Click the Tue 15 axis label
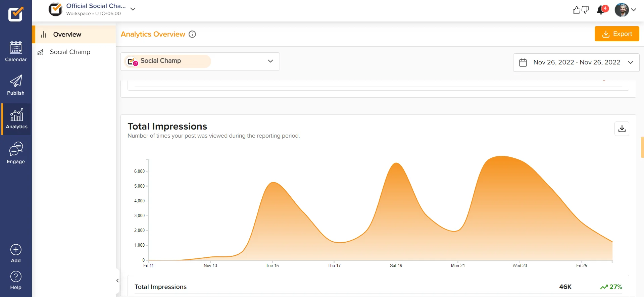Image resolution: width=644 pixels, height=297 pixels. (x=272, y=265)
